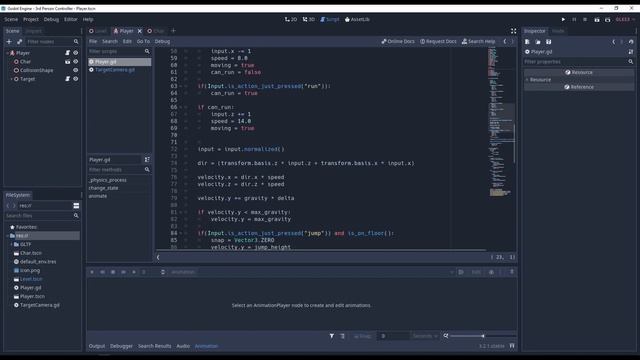The width and height of the screenshot is (640, 360).
Task: Open the Output bottom panel
Action: point(97,346)
